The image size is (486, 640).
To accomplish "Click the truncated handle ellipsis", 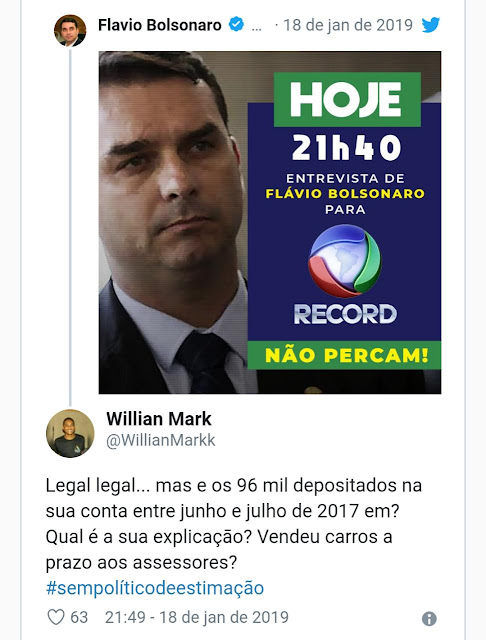I will [257, 29].
